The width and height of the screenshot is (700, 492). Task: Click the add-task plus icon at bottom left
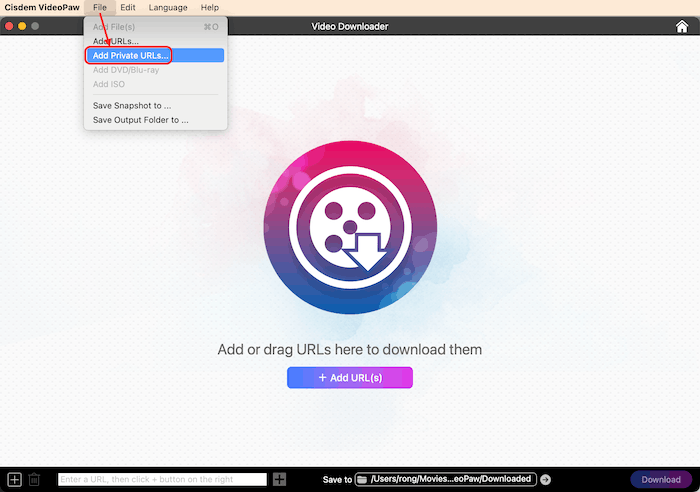point(14,480)
